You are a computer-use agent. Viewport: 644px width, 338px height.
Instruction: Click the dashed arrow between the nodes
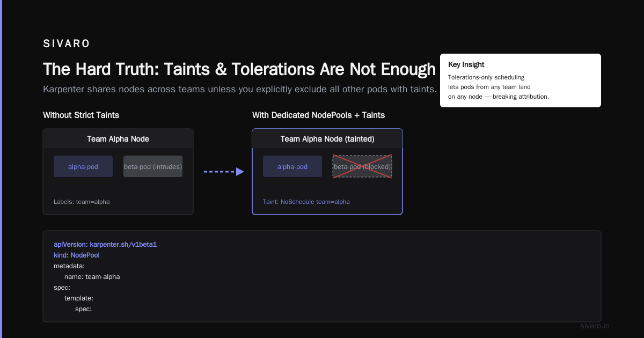(x=224, y=172)
